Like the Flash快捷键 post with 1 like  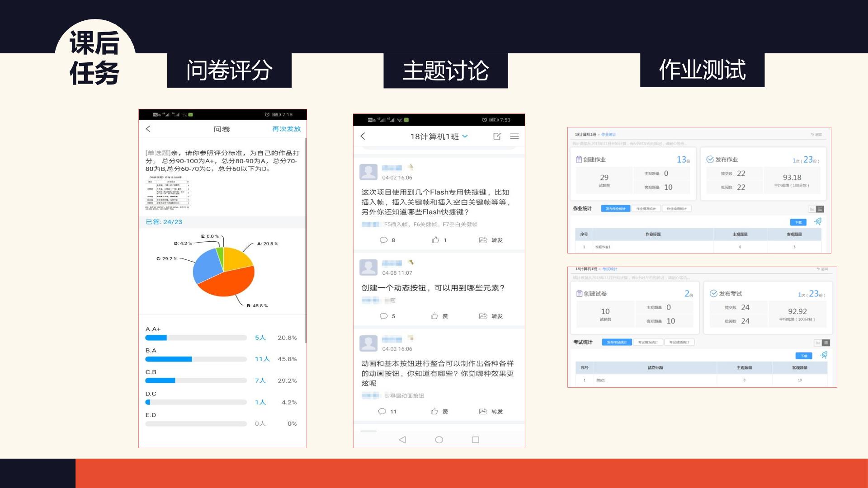(x=439, y=240)
